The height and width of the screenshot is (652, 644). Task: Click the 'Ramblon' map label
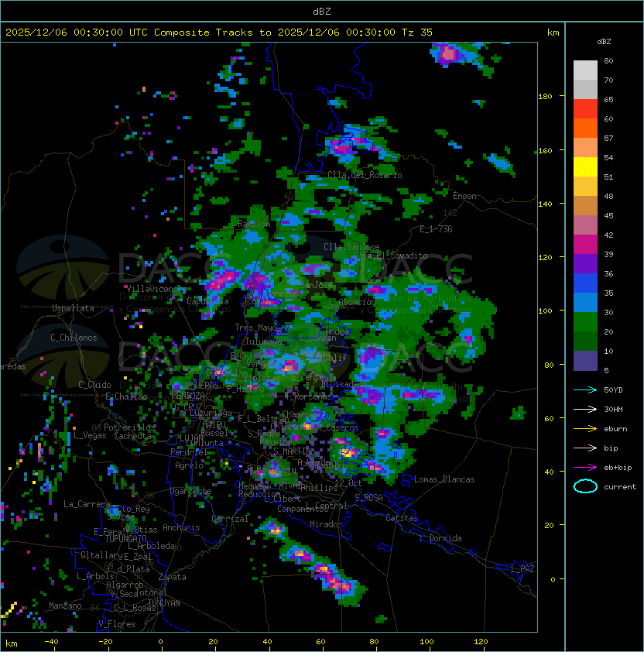(x=254, y=224)
